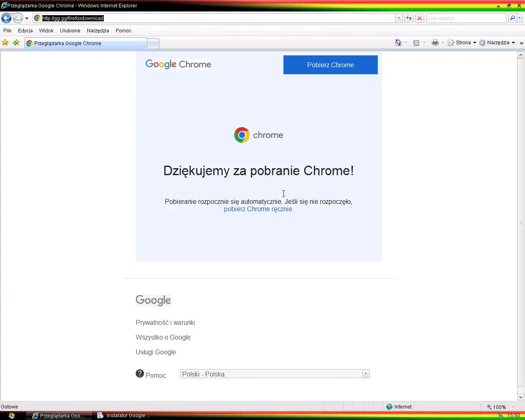Focus the Live Search box
The width and height of the screenshot is (525, 420).
point(466,18)
